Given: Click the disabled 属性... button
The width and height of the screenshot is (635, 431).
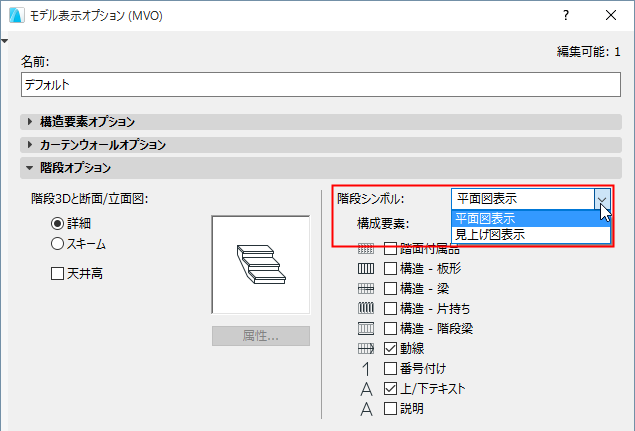Looking at the screenshot, I should pos(261,336).
